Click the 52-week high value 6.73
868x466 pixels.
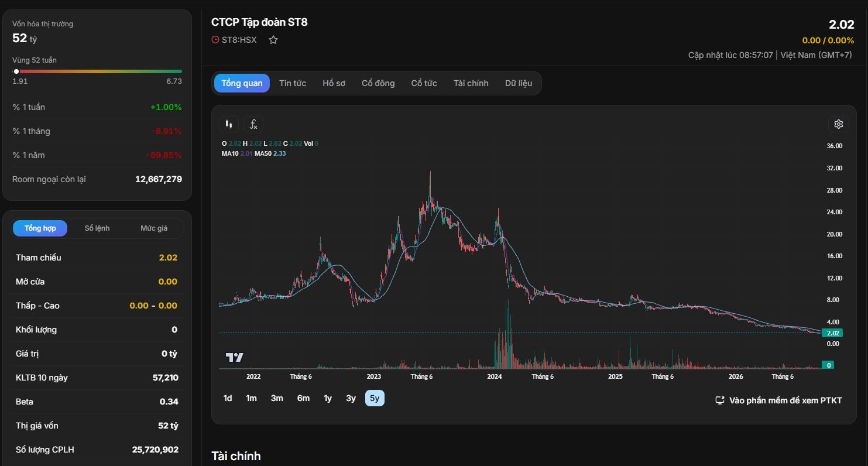174,81
